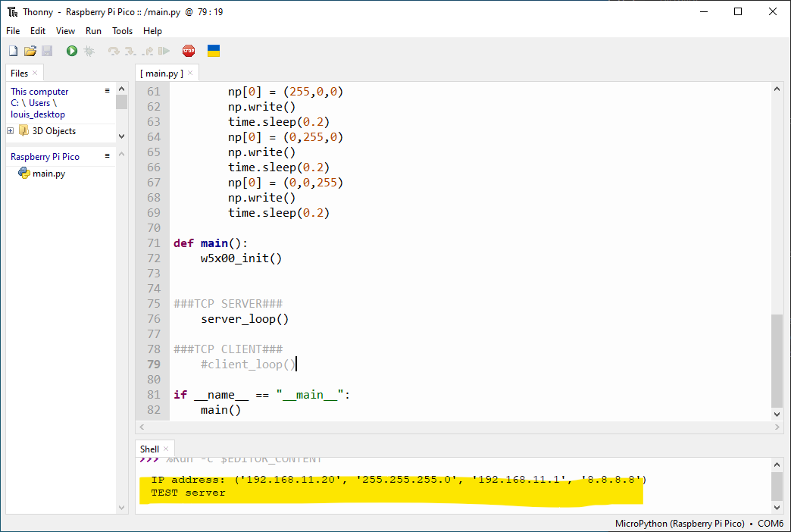Image resolution: width=791 pixels, height=532 pixels.
Task: Click the louis_desktop path link
Action: point(38,114)
